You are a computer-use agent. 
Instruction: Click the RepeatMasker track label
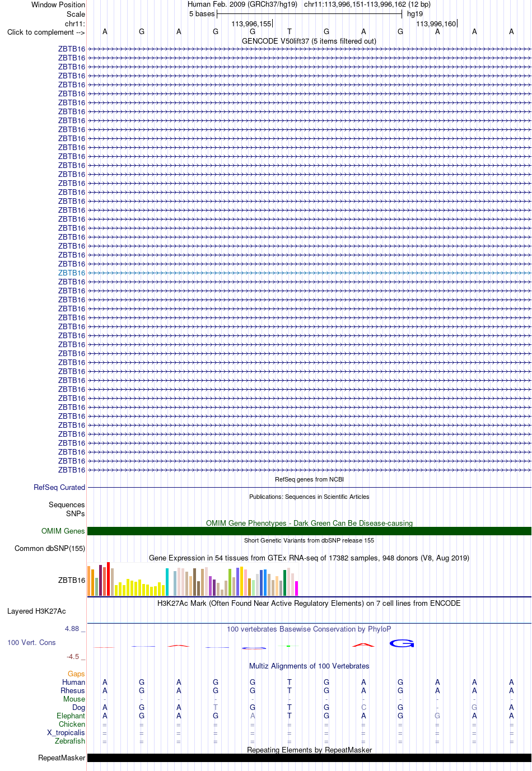(x=62, y=758)
